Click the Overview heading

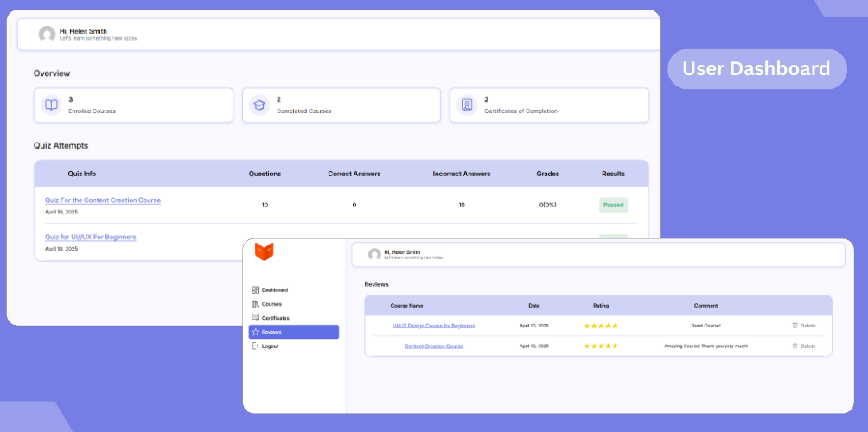pyautogui.click(x=52, y=73)
